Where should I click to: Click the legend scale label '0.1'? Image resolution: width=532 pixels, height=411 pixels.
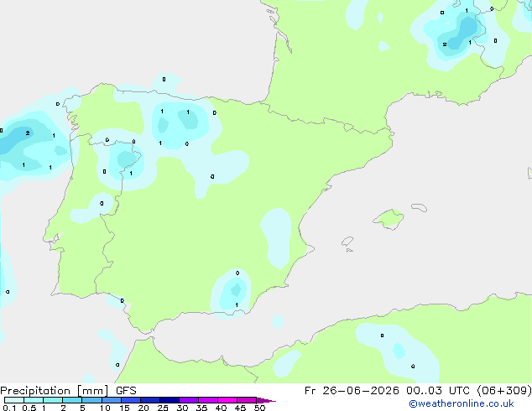[9, 408]
